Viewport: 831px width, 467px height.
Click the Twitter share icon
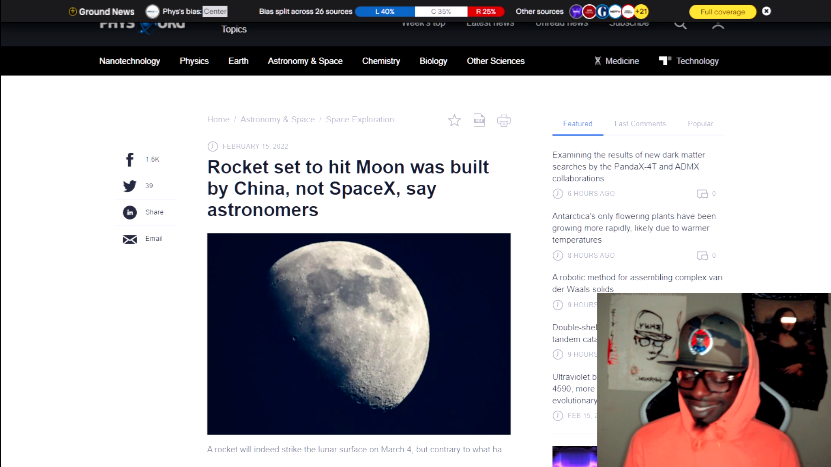130,186
